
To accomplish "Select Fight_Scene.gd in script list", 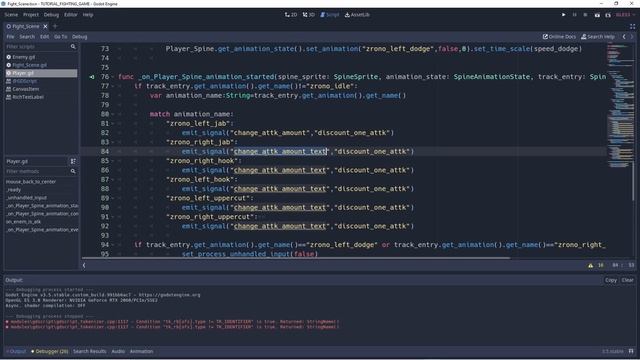I will [41, 65].
